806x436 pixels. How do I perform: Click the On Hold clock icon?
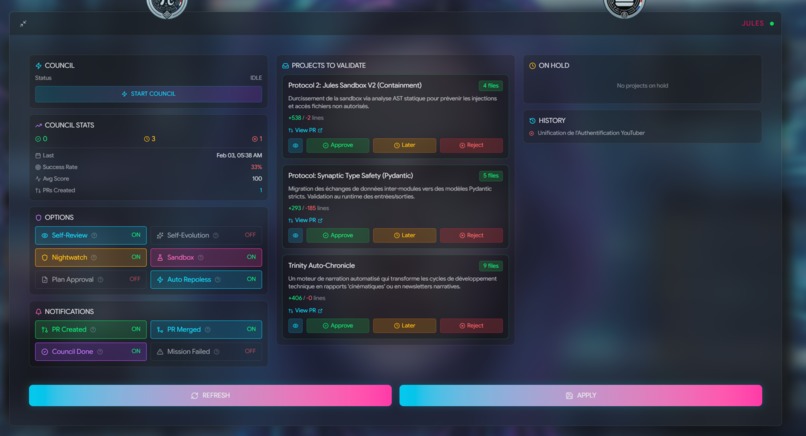coord(532,66)
